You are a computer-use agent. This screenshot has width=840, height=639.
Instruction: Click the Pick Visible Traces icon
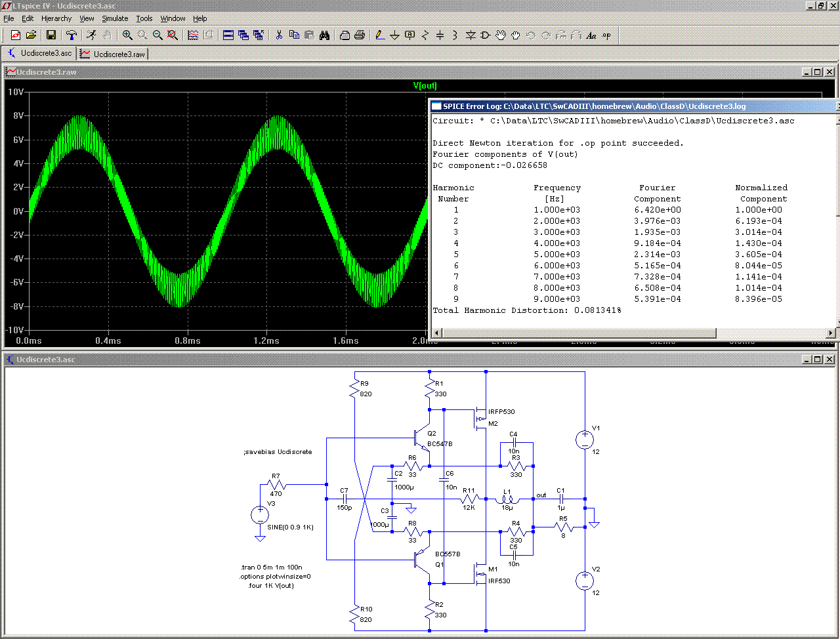[x=193, y=35]
